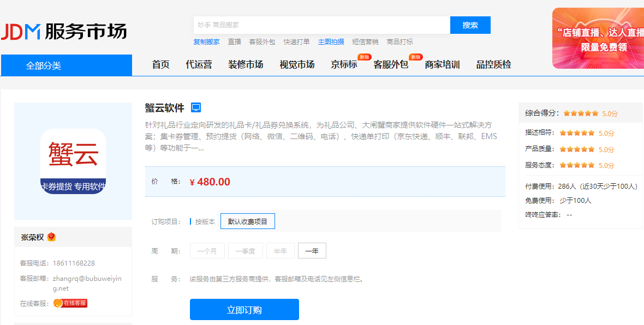Click the 搜索 search button
The height and width of the screenshot is (325, 644).
(470, 25)
